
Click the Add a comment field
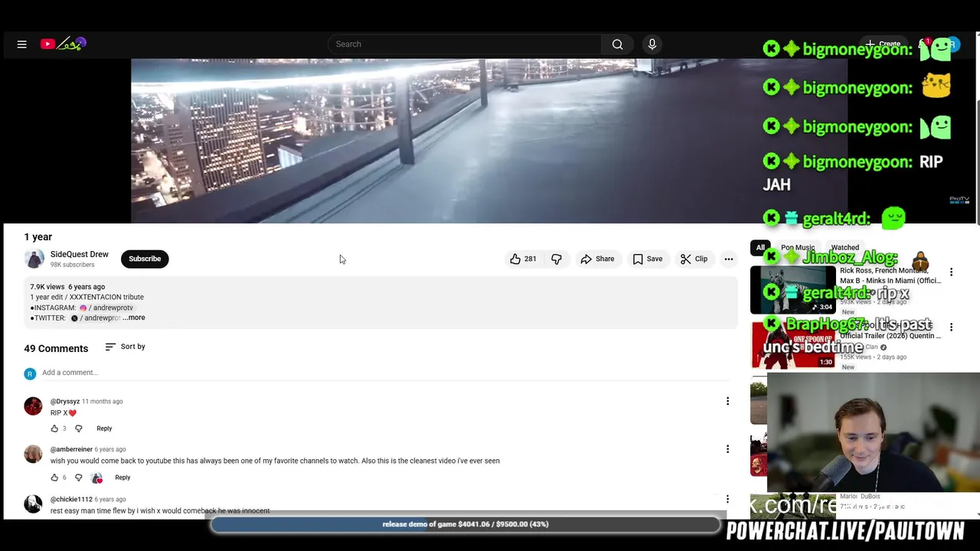[387, 373]
